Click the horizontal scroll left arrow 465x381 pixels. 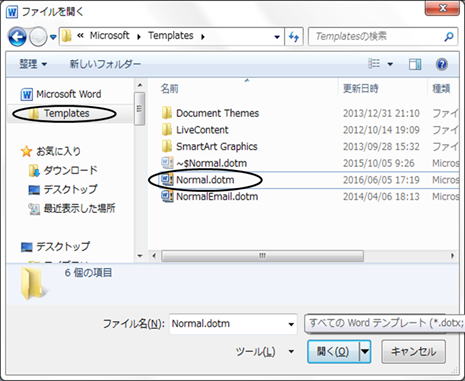point(154,256)
